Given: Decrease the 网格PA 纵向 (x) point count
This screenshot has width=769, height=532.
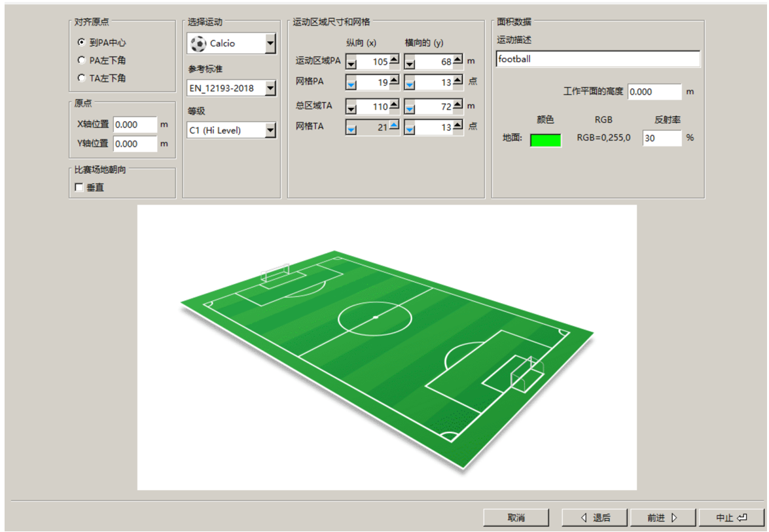Looking at the screenshot, I should point(351,83).
